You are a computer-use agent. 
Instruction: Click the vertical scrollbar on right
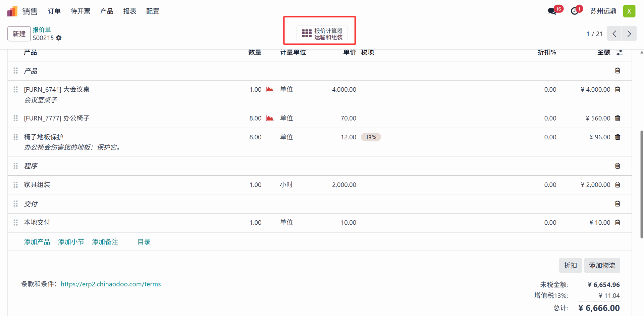[x=642, y=184]
